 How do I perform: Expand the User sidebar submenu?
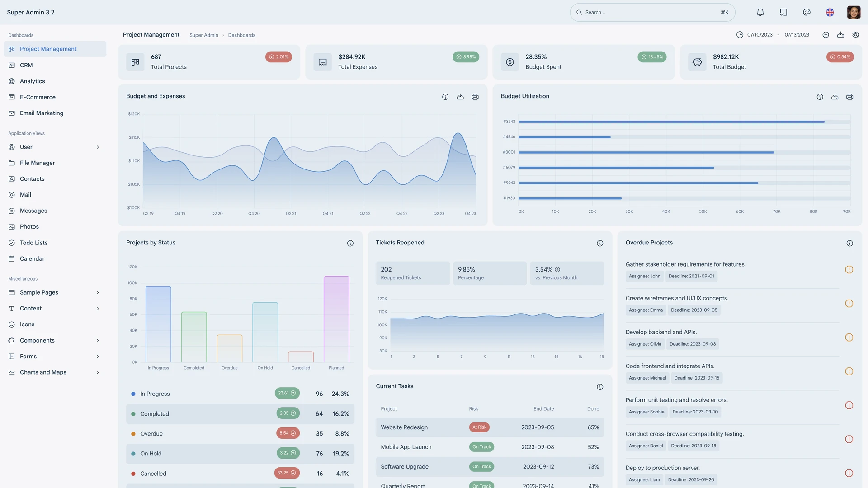pos(98,147)
